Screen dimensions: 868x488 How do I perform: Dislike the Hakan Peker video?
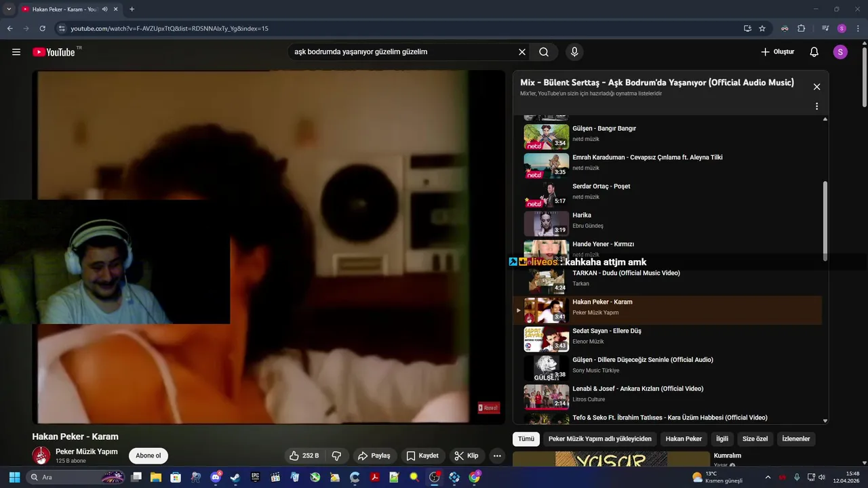click(337, 455)
